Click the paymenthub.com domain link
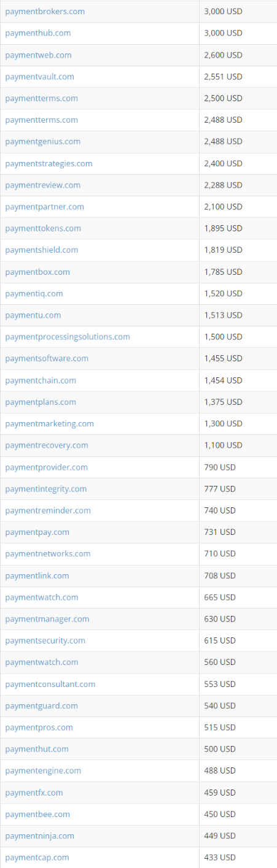This screenshot has width=277, height=868. coord(38,33)
